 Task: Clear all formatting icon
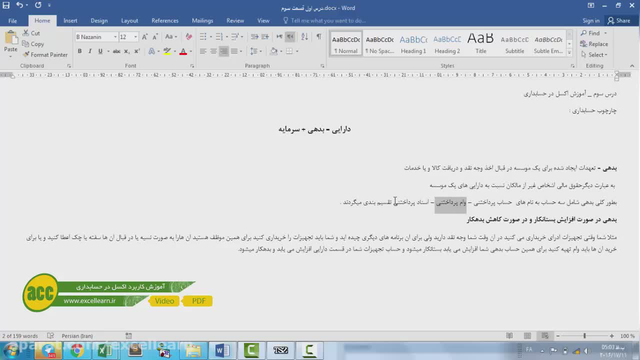pyautogui.click(x=189, y=37)
